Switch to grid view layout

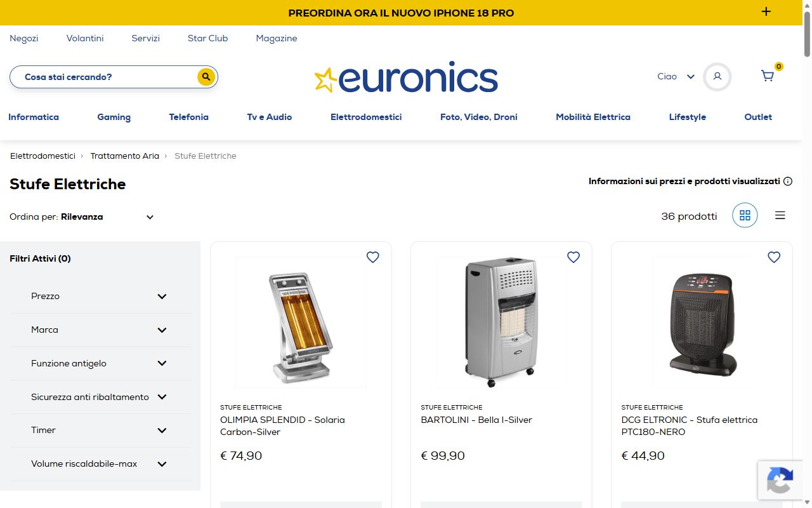coord(745,215)
